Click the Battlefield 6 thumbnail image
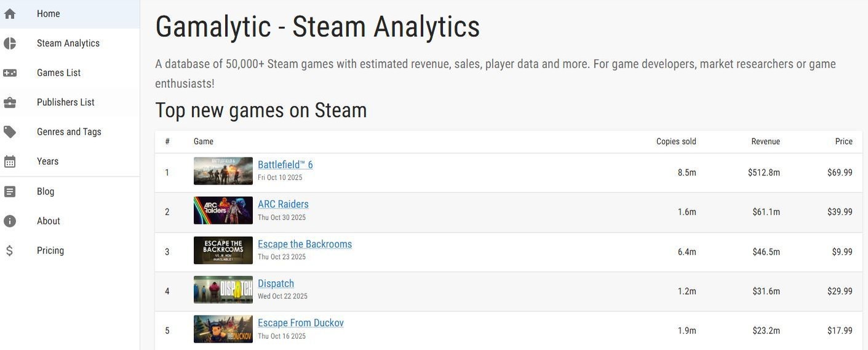 (x=223, y=171)
